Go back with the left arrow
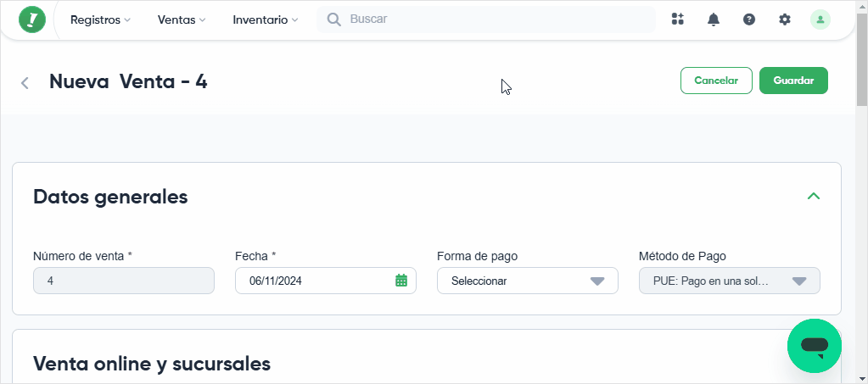 coord(25,83)
